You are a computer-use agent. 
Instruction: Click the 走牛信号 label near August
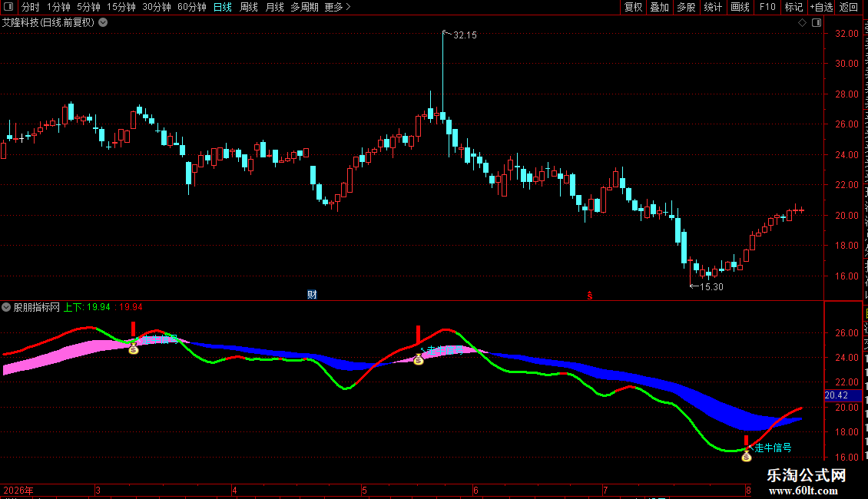click(773, 448)
